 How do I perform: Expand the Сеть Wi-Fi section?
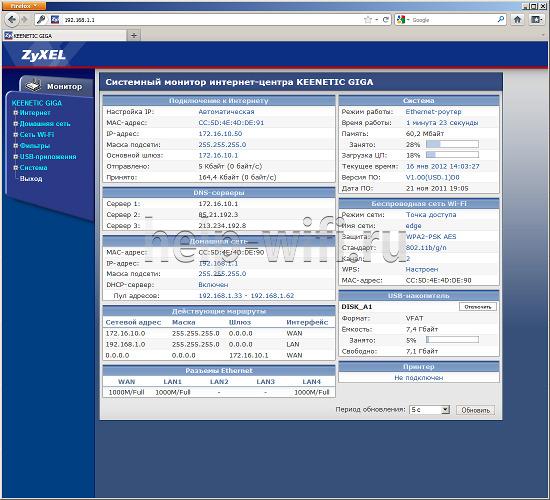click(15, 134)
